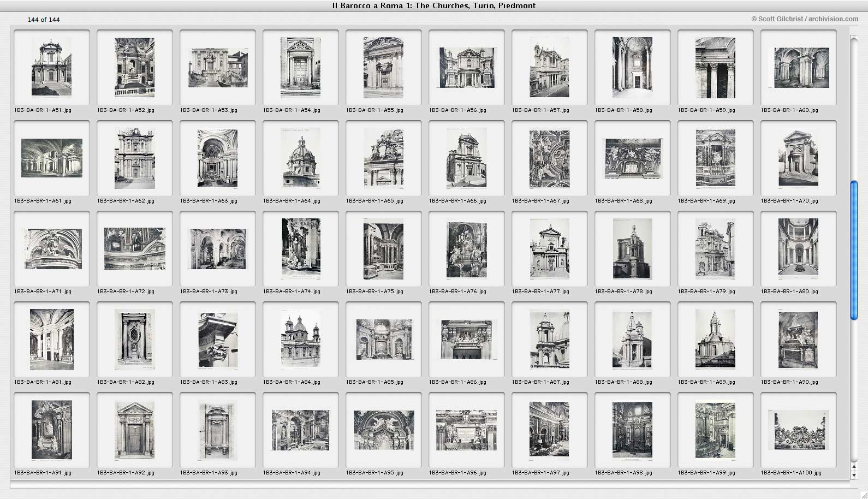This screenshot has height=499, width=868.
Task: Choose the thumbnail above 1B3-BA-BR-1-A83.jpg
Action: coord(218,340)
